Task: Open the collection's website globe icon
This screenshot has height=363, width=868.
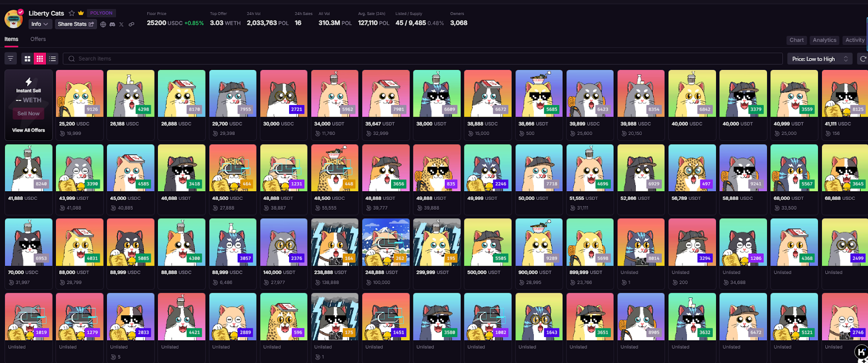Action: [103, 24]
